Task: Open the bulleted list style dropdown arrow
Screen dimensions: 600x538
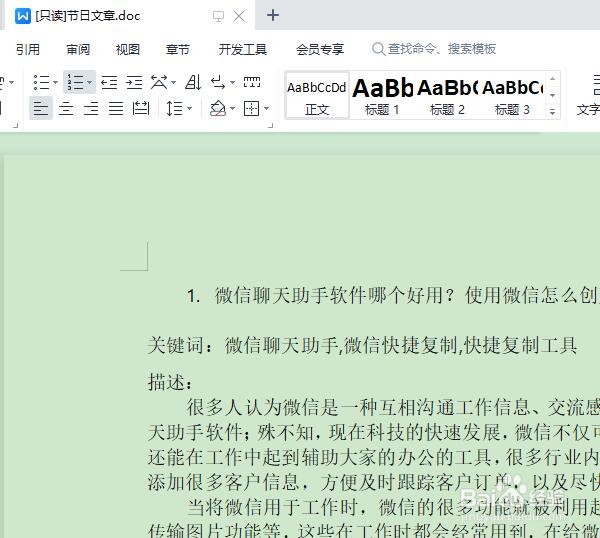Action: click(55, 82)
